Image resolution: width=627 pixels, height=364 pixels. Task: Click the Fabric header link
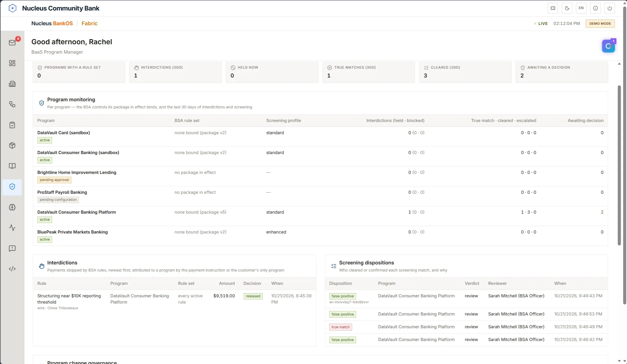[89, 24]
